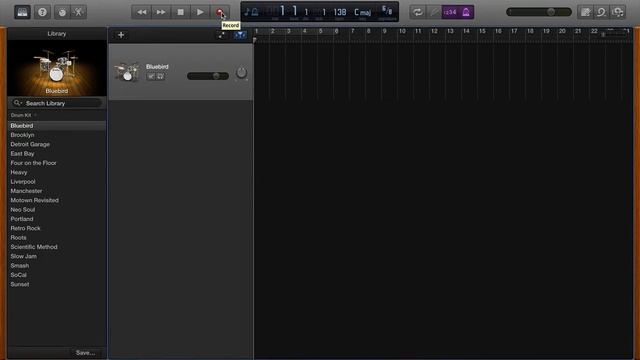Select the Bluebird drum track icon
The height and width of the screenshot is (360, 640).
point(127,72)
